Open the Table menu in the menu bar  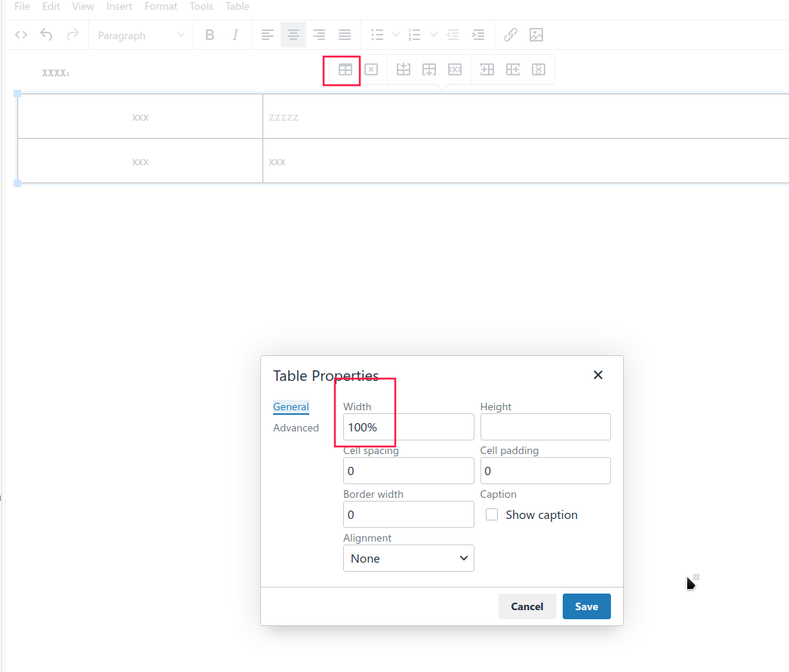(x=237, y=6)
